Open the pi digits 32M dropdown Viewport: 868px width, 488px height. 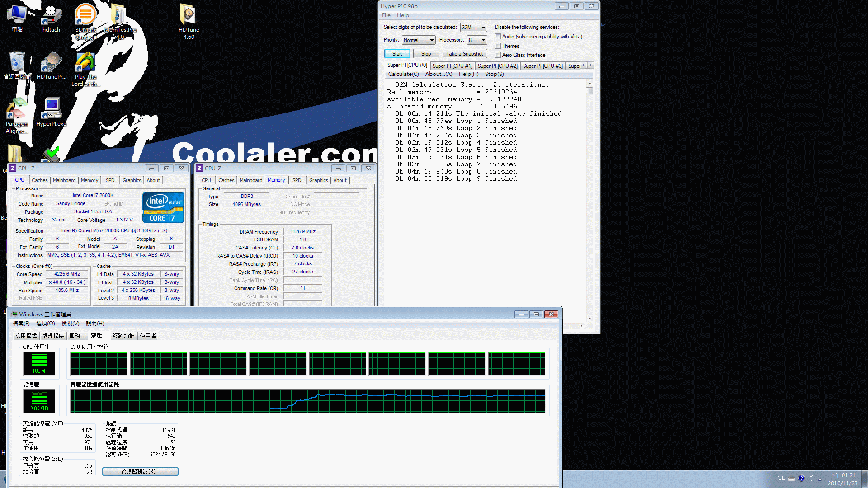(473, 28)
